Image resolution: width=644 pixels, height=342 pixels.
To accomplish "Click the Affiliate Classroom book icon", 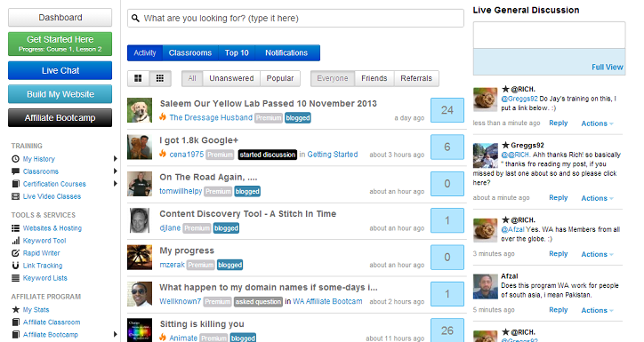I will pos(16,322).
